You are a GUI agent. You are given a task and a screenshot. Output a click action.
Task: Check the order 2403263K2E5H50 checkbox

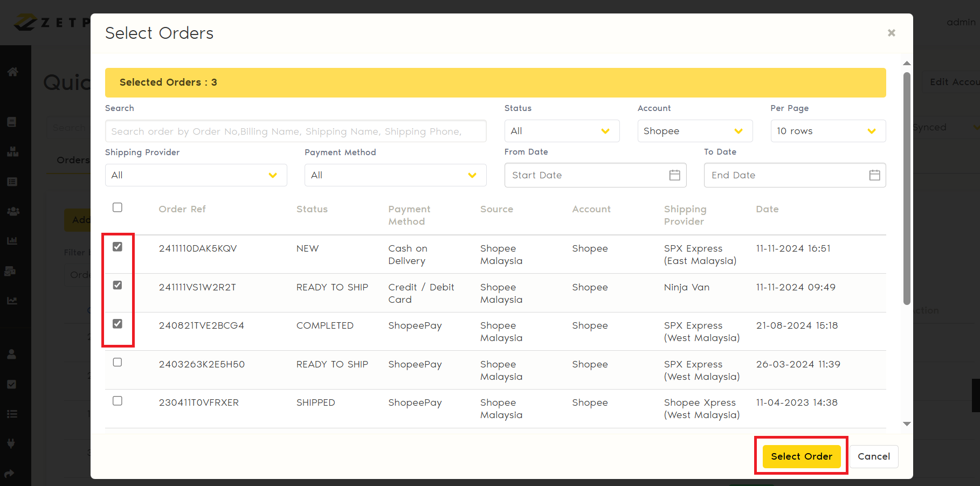pyautogui.click(x=118, y=362)
